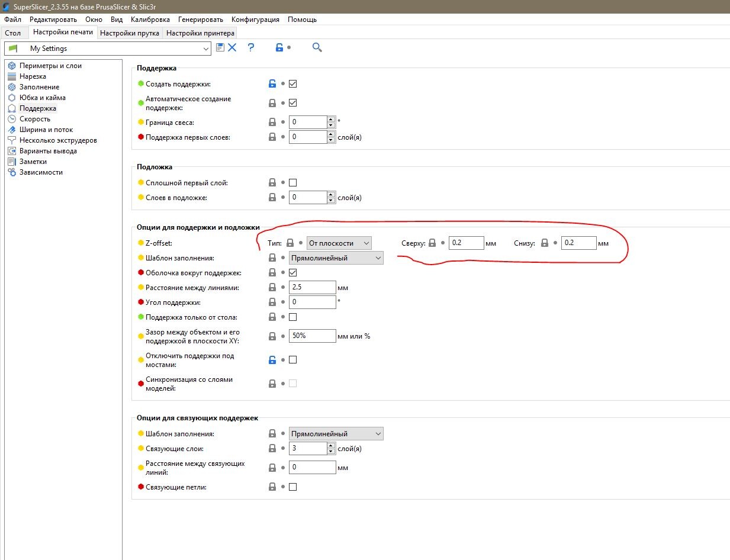Click the delete preset X icon
730x560 pixels.
[x=232, y=47]
